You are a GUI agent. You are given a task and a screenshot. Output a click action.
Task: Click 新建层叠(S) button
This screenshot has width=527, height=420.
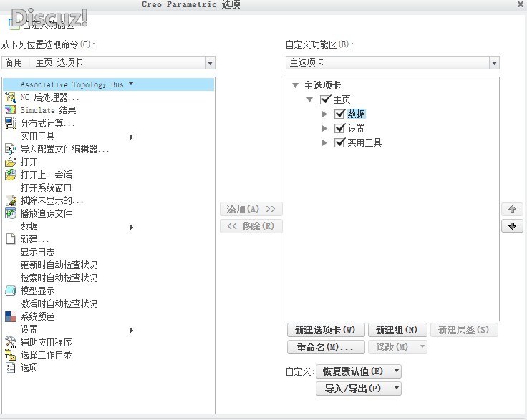(x=464, y=330)
